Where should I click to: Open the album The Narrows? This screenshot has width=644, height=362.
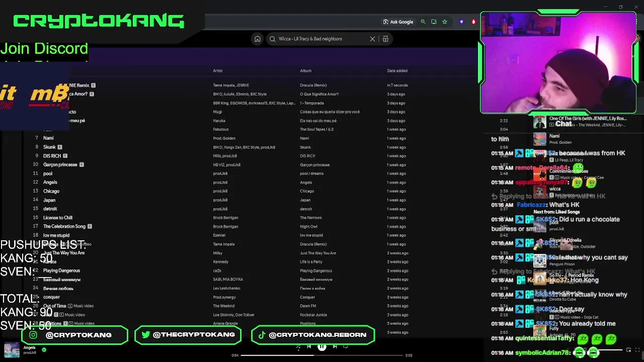point(310,218)
